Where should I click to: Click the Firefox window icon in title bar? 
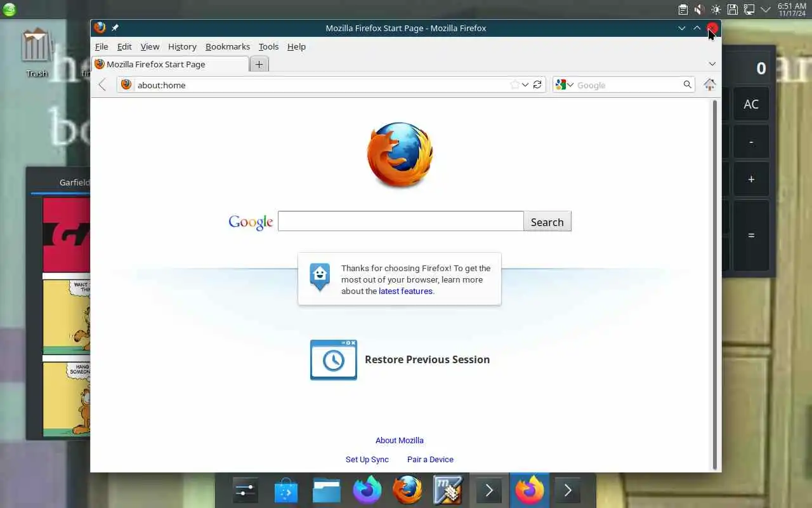point(100,27)
